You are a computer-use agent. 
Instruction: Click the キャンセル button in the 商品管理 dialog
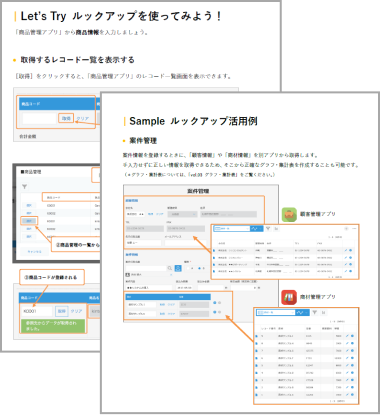pyautogui.click(x=34, y=251)
